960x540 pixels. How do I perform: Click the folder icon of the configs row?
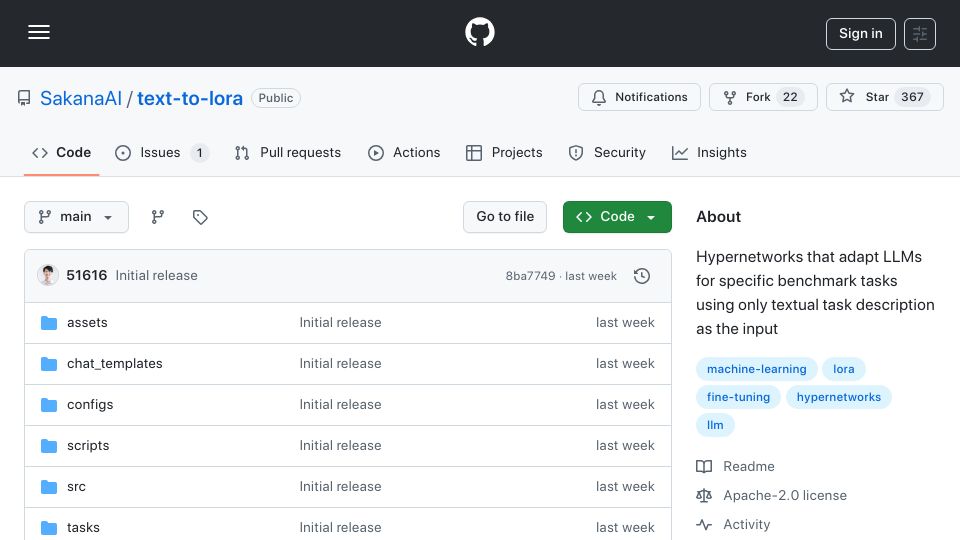click(x=48, y=405)
